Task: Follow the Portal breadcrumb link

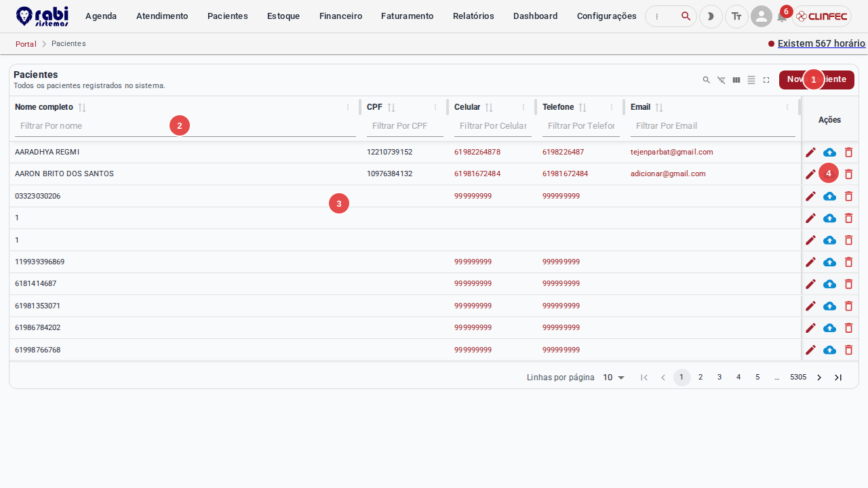Action: [x=26, y=44]
